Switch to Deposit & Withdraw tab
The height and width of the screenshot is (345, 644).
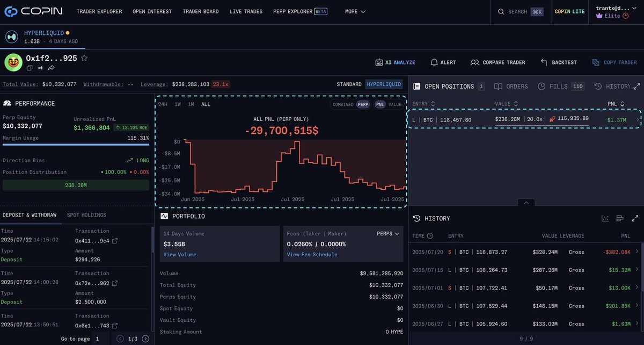pos(30,215)
